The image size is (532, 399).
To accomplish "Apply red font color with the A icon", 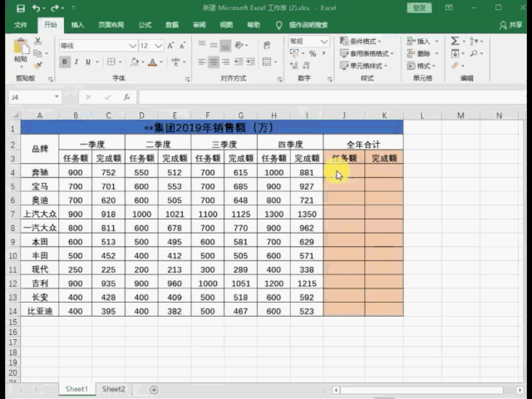I will pyautogui.click(x=153, y=62).
